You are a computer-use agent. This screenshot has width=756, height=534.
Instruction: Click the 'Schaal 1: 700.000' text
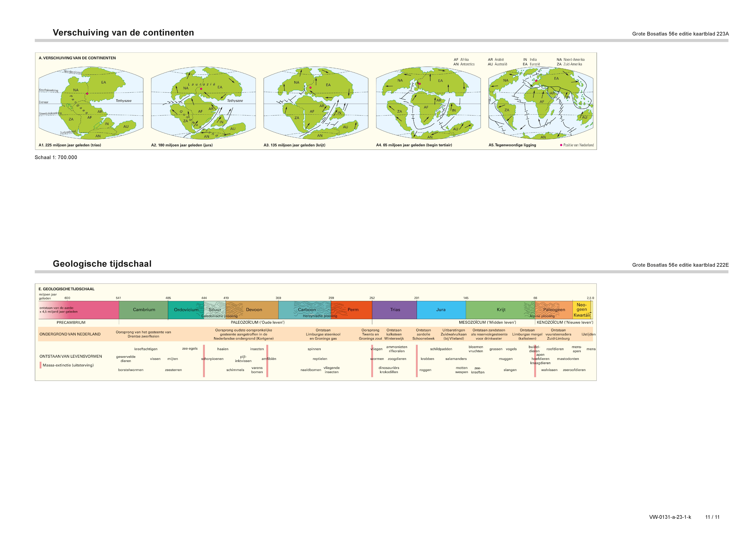pyautogui.click(x=56, y=157)
